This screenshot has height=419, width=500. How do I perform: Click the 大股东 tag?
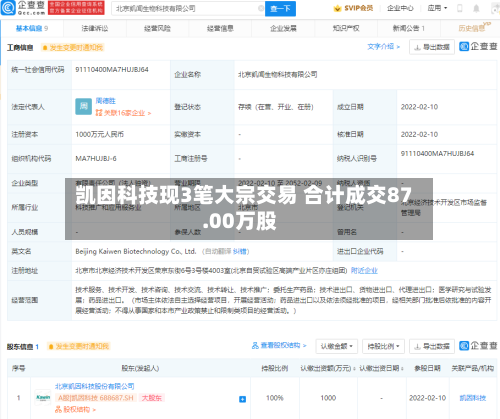152,398
